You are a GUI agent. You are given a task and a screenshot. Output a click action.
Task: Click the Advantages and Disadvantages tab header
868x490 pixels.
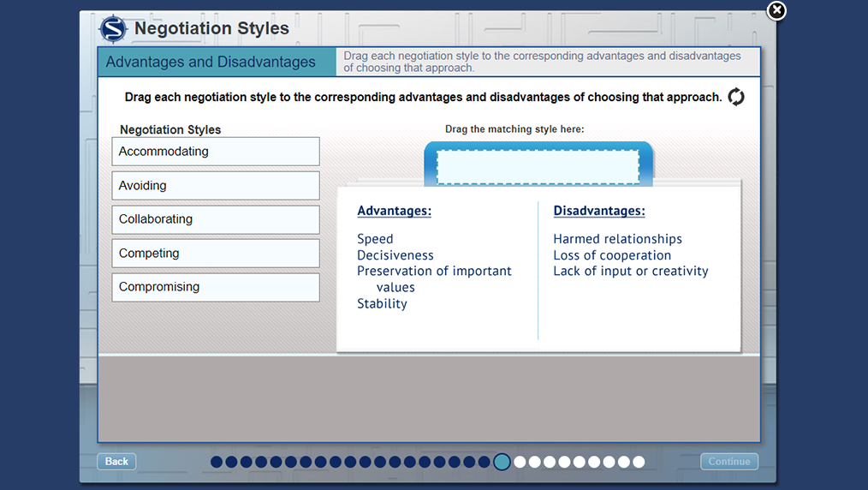[x=211, y=62]
